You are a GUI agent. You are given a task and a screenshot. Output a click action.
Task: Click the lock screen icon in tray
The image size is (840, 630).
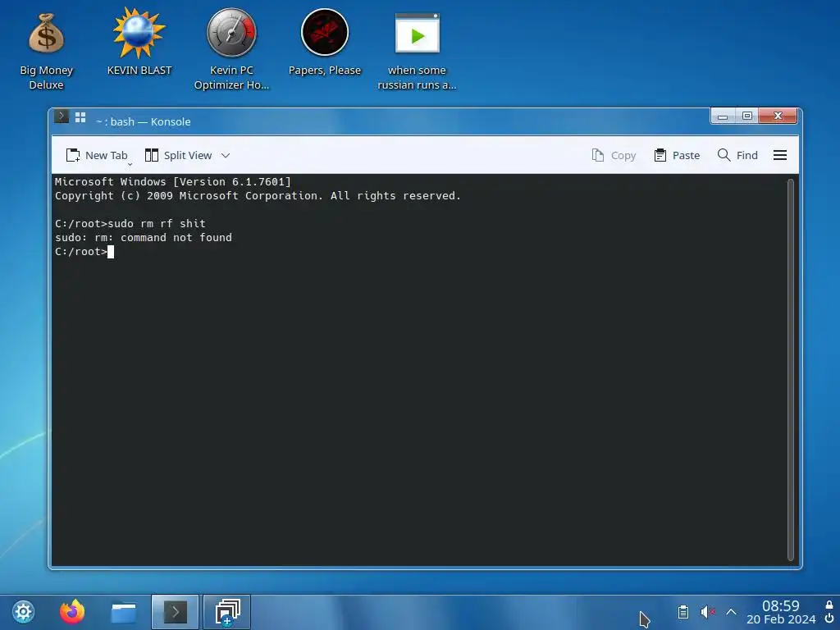(x=829, y=605)
